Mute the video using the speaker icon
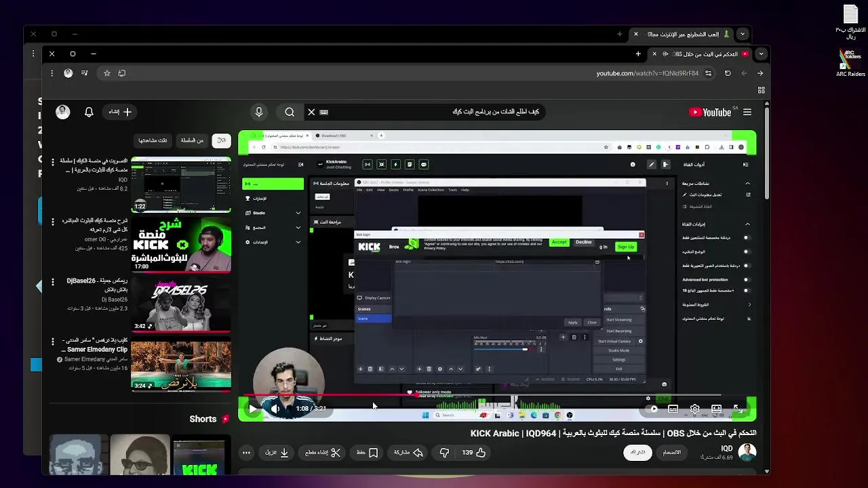Screen dimensions: 868x488 coord(275,409)
